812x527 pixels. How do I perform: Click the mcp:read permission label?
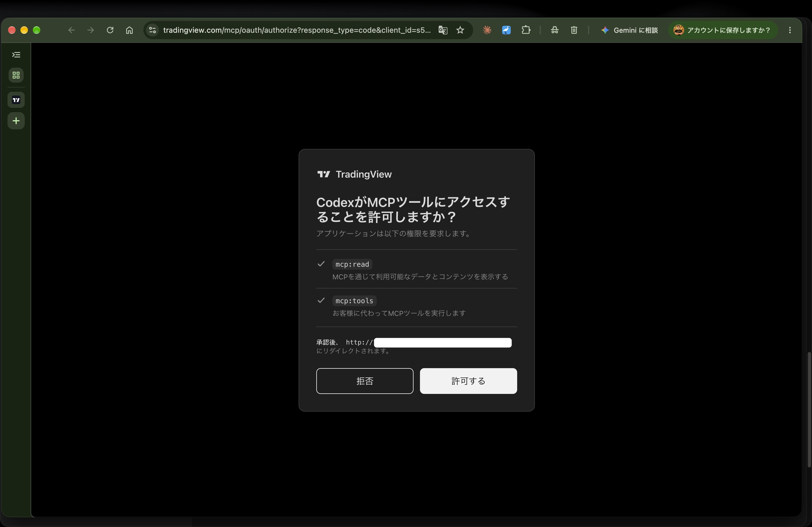352,264
